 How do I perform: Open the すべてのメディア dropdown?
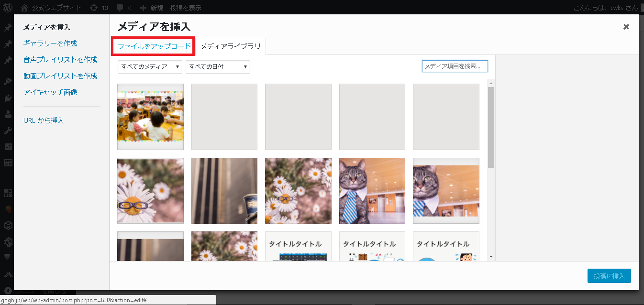[x=150, y=67]
